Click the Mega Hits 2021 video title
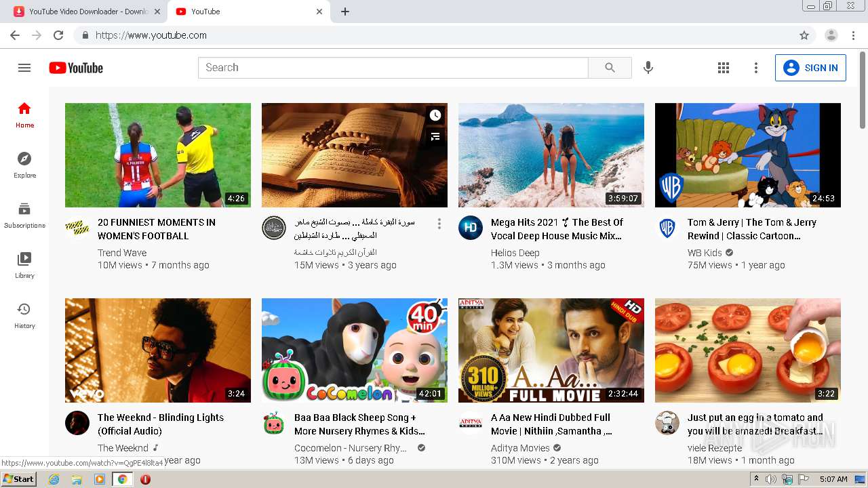 tap(557, 229)
